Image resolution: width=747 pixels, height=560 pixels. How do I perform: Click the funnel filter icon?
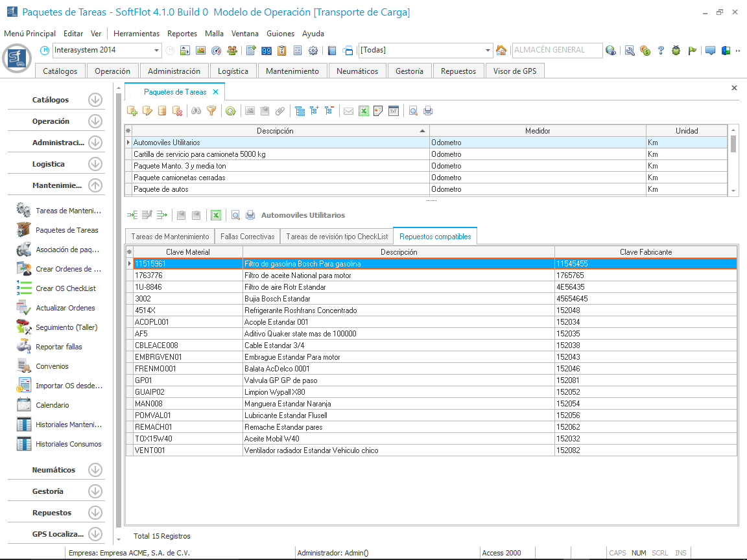pos(211,111)
